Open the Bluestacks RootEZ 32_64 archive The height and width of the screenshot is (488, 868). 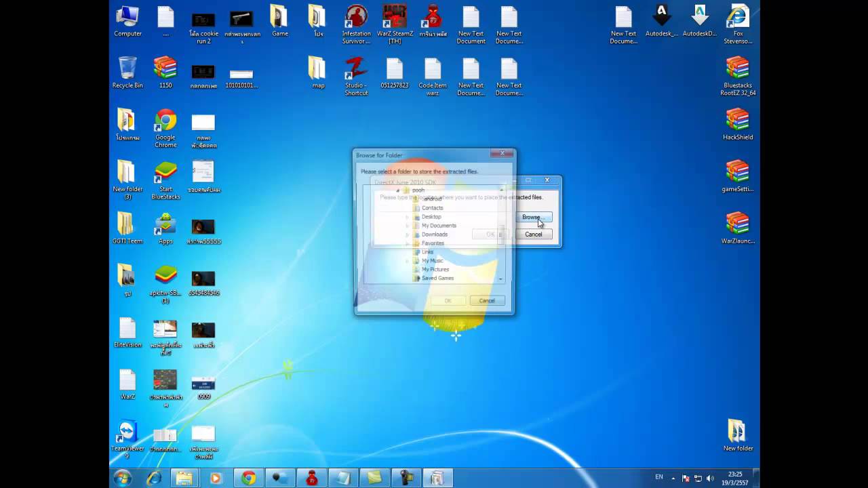[738, 77]
